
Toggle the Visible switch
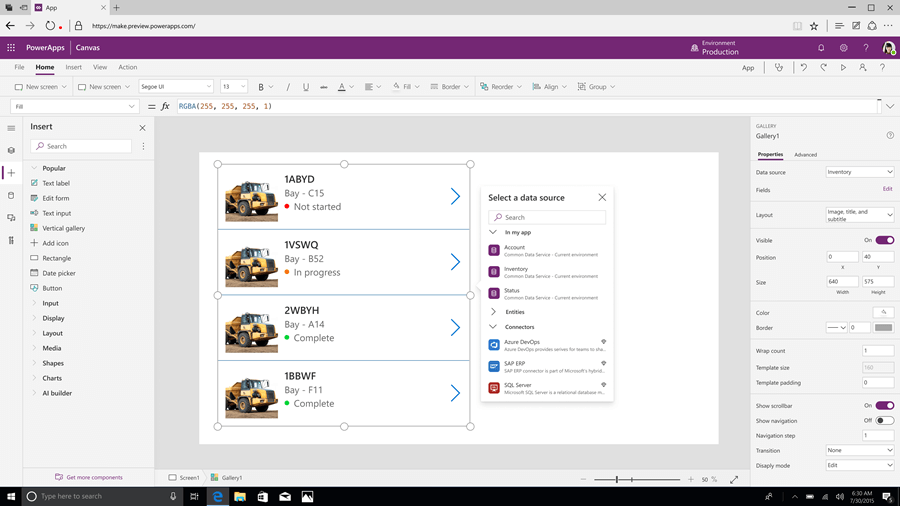point(885,240)
